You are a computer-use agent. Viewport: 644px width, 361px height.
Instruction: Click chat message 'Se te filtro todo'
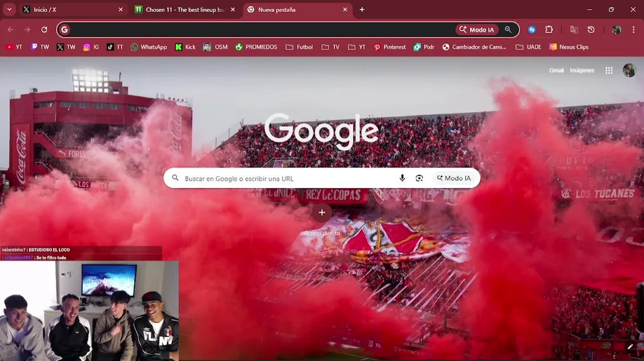51,258
